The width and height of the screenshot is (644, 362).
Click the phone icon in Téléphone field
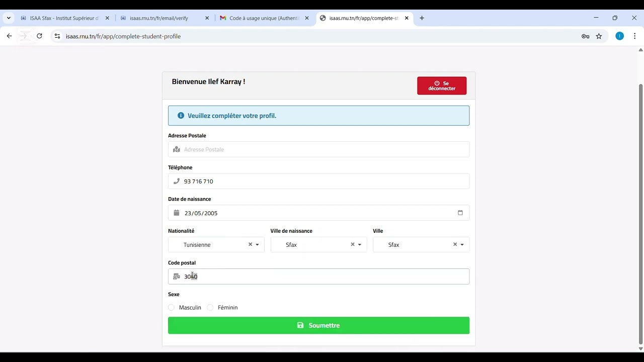(176, 181)
